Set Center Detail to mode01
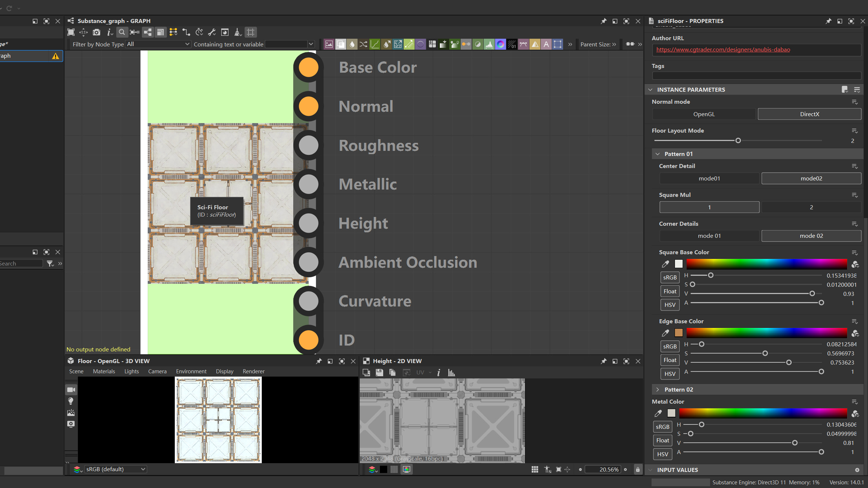This screenshot has width=868, height=488. pos(709,178)
